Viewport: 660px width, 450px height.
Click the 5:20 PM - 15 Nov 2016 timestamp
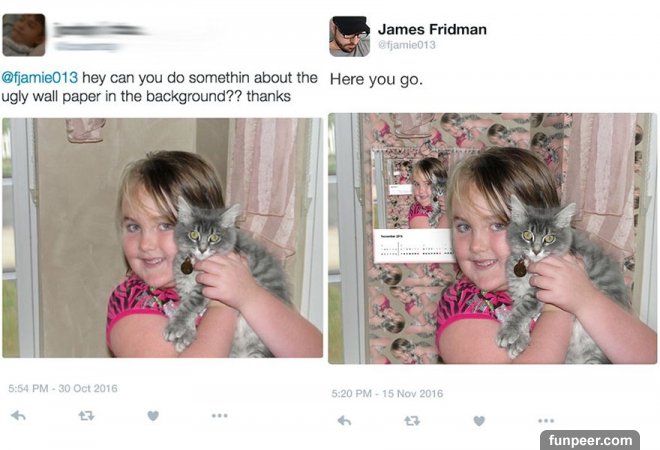coord(387,393)
